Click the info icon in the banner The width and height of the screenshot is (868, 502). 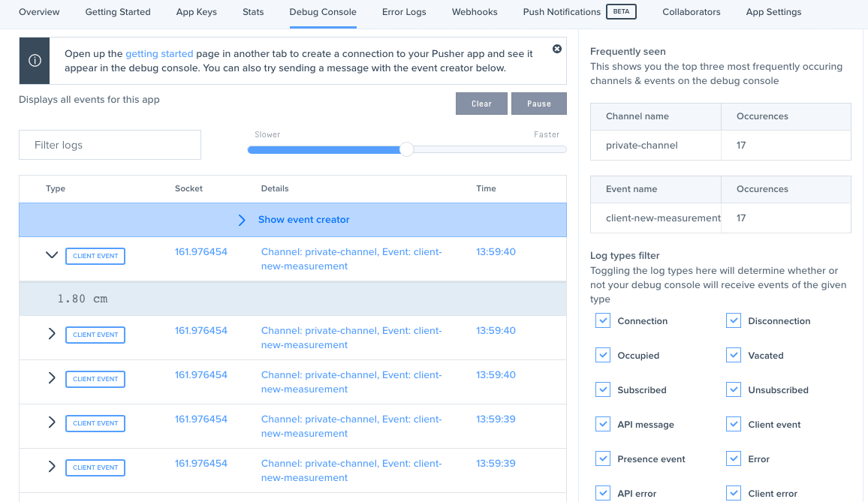(x=35, y=62)
